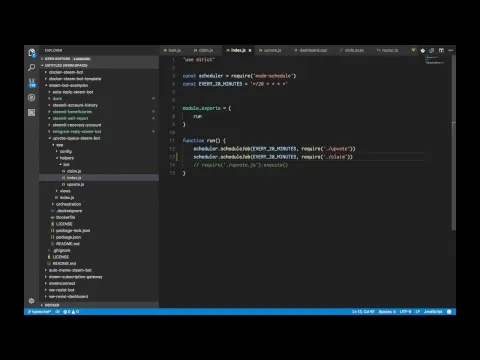This screenshot has height=360, width=480.
Task: Expand the steemit-beneficiaries folder
Action: tap(99, 112)
